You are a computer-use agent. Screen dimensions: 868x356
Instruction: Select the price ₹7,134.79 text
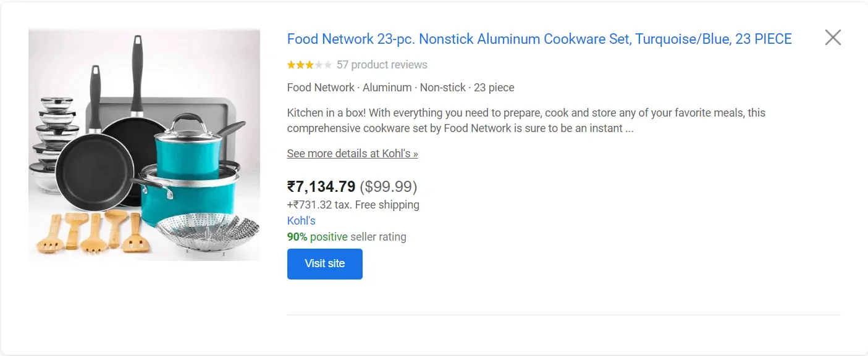pyautogui.click(x=320, y=186)
